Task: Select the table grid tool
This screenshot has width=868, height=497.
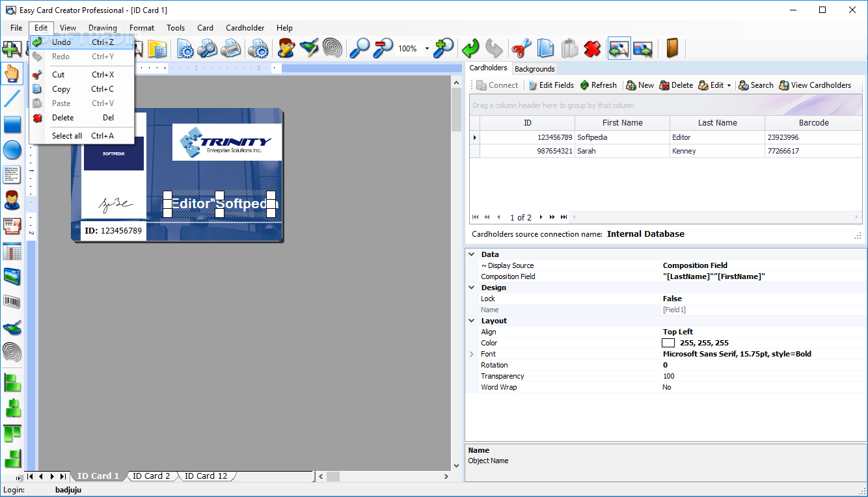Action: 12,251
